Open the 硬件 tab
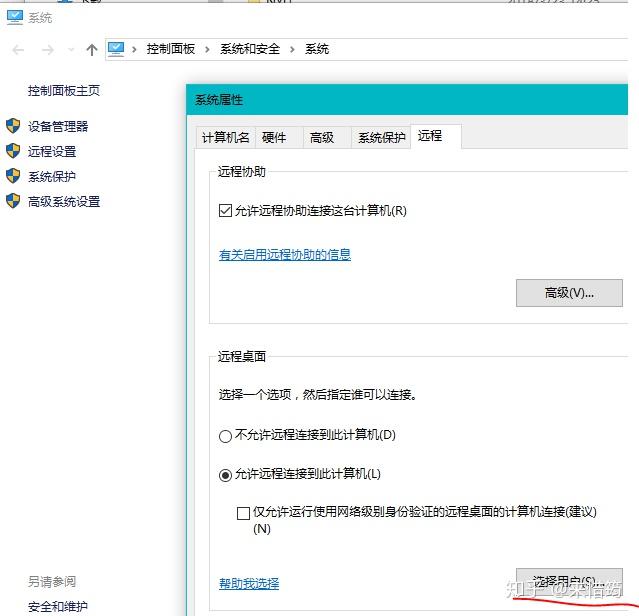The height and width of the screenshot is (616, 639). (x=273, y=138)
